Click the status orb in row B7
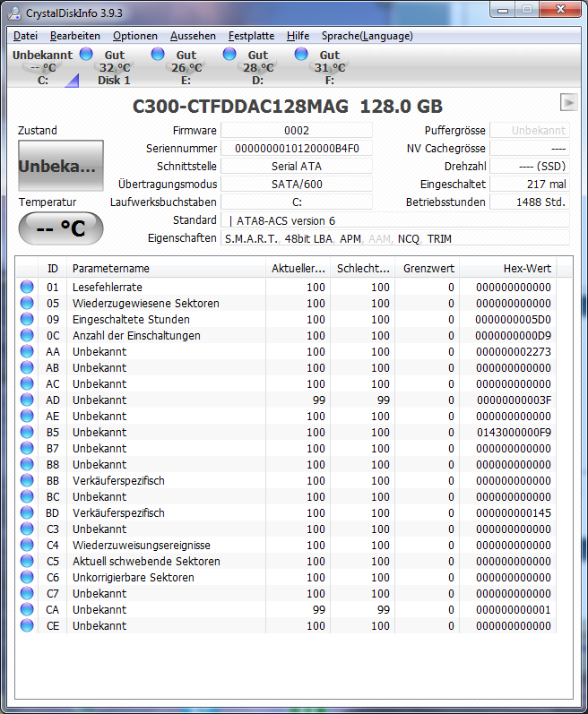 27,448
